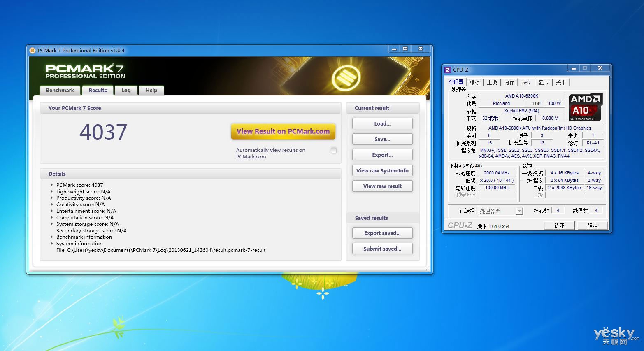The width and height of the screenshot is (644, 351).
Task: Click the 4037 score number
Action: point(103,132)
